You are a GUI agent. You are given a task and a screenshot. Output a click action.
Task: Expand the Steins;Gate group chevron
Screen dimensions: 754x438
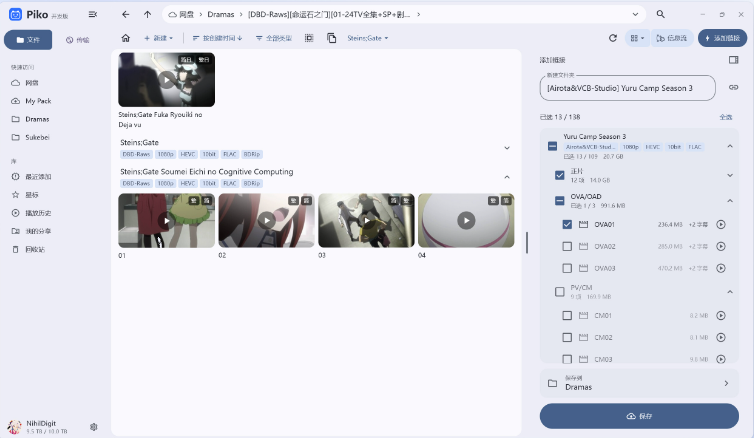[507, 148]
